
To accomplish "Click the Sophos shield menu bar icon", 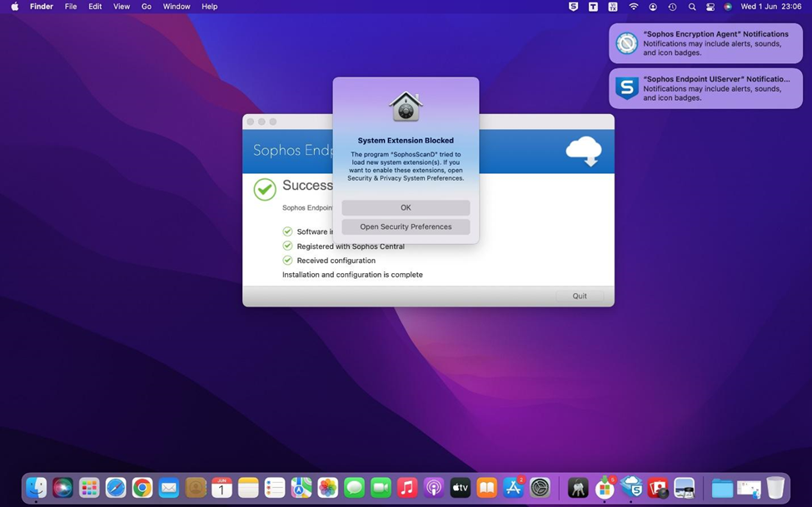I will point(573,7).
